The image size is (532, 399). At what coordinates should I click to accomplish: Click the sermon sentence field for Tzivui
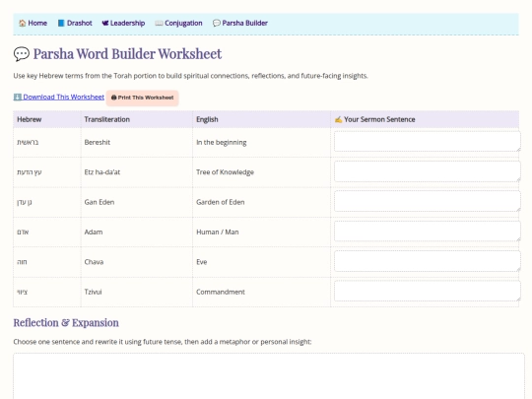pyautogui.click(x=428, y=291)
